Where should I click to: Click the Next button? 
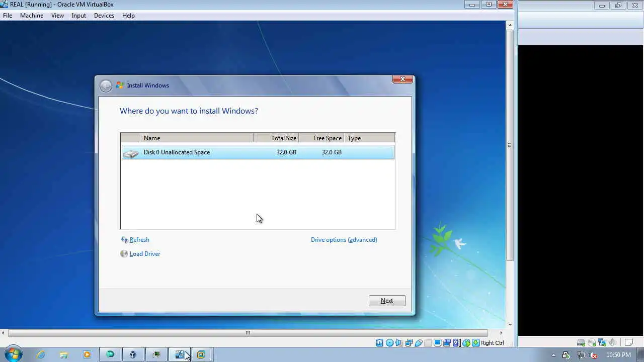click(x=387, y=301)
